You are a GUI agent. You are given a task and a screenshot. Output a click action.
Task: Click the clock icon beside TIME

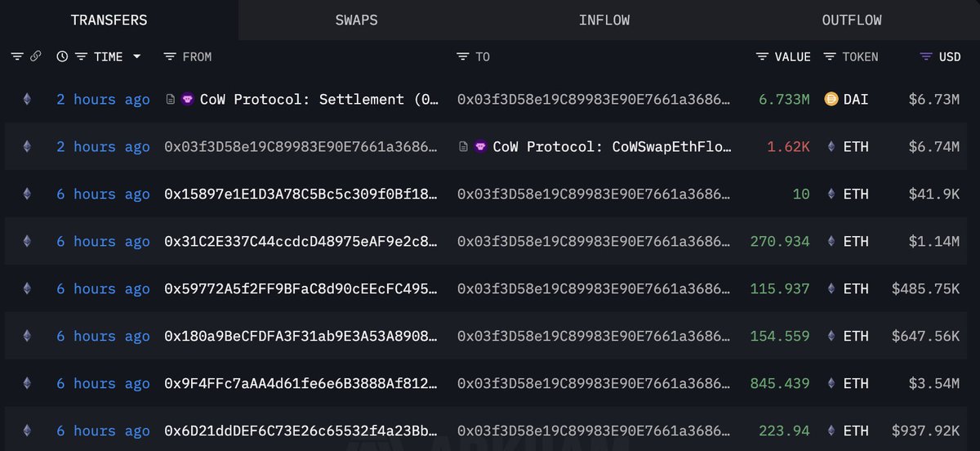(62, 57)
